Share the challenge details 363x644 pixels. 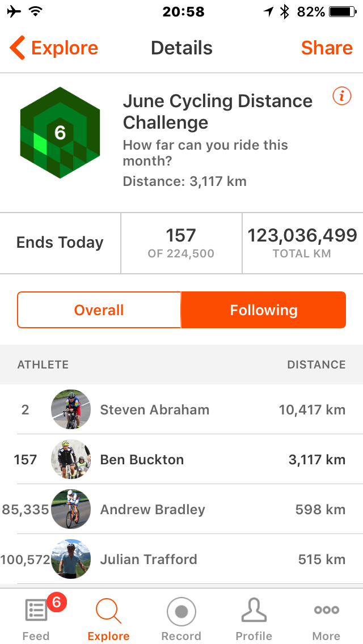(327, 48)
